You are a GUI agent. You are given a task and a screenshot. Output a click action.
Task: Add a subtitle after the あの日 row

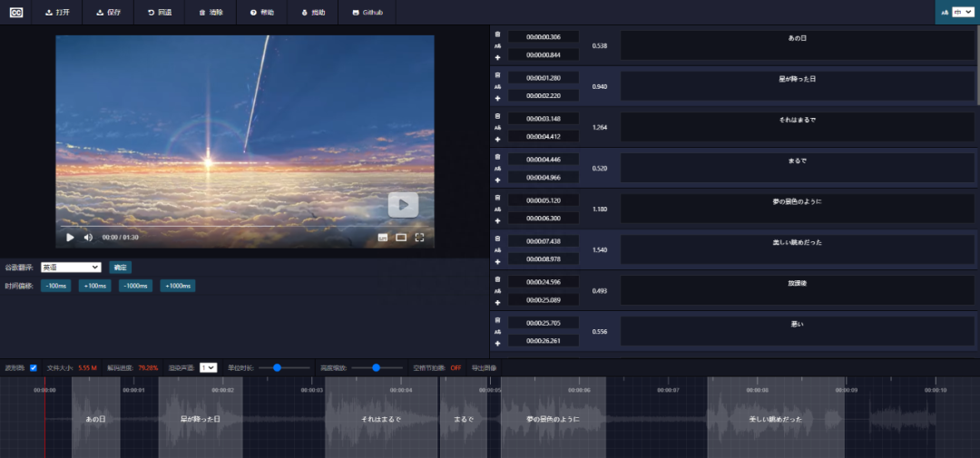point(497,57)
